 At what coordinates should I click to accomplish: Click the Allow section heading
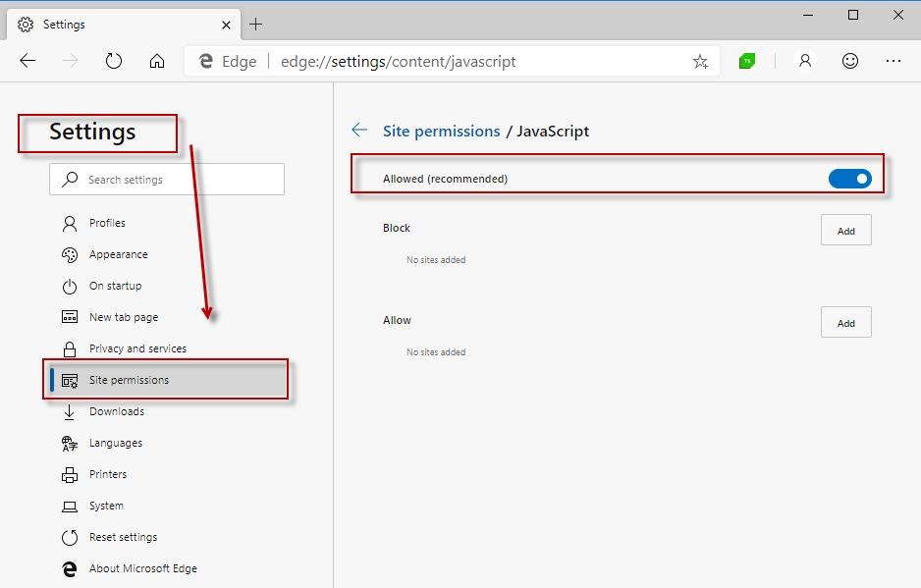(x=397, y=320)
